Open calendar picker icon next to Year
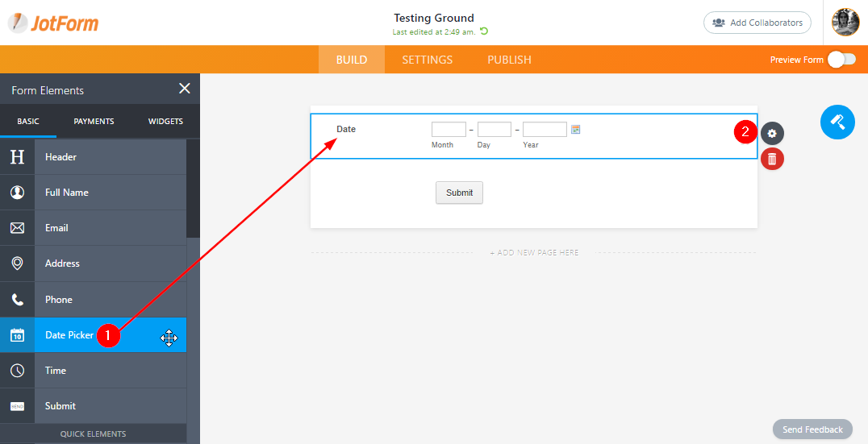Viewport: 868px width, 444px height. tap(576, 129)
